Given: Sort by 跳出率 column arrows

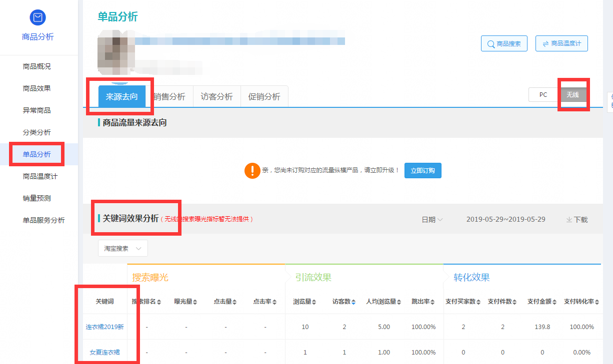Looking at the screenshot, I should 433,302.
